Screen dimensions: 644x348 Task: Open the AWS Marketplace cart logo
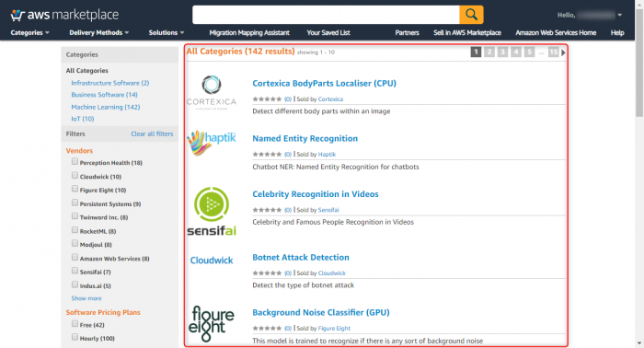[x=64, y=15]
